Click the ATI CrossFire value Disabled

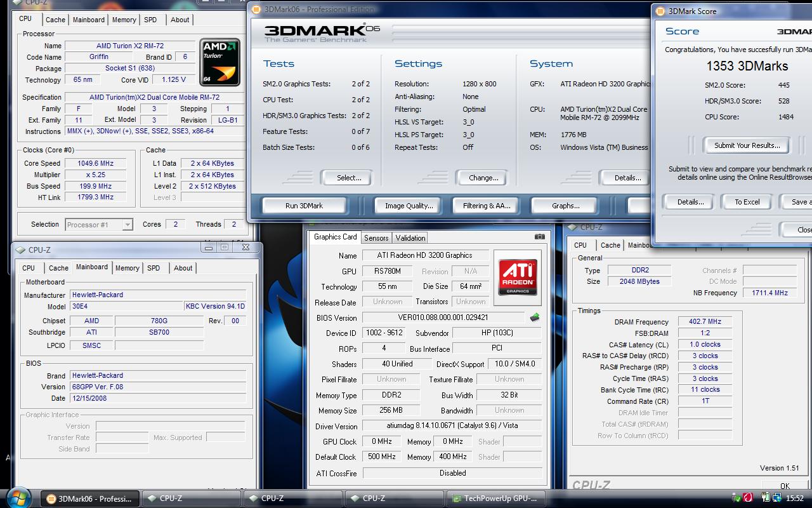[x=452, y=473]
